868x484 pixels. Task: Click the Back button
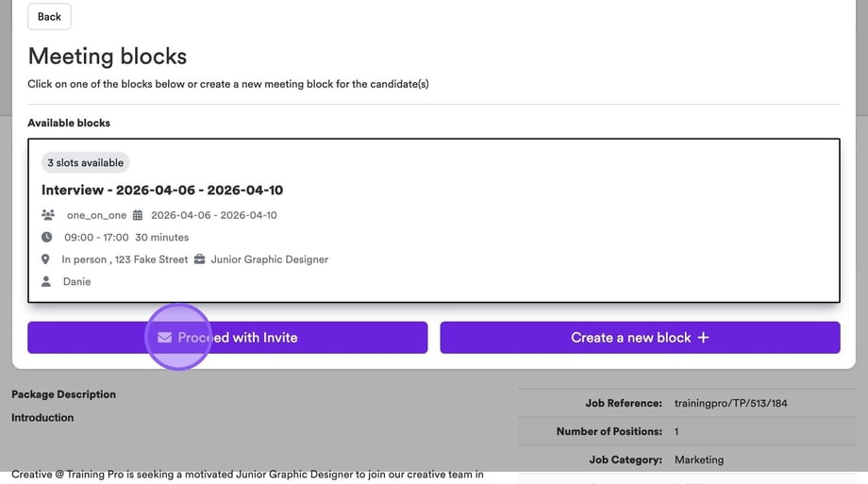point(49,16)
